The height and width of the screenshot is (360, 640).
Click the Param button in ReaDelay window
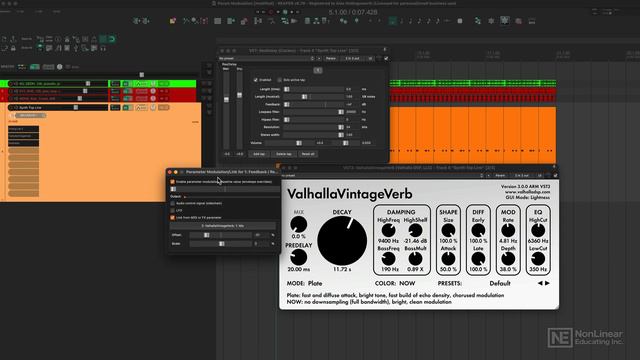click(331, 58)
